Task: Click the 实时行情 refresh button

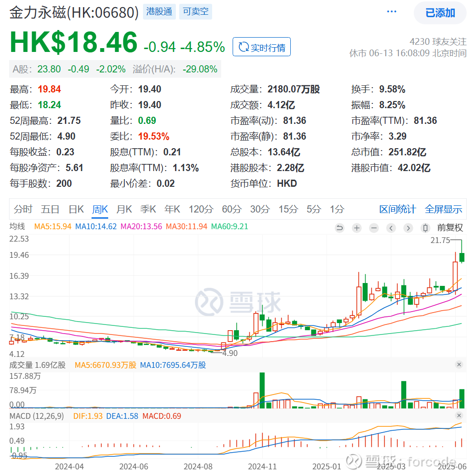Action: point(262,47)
